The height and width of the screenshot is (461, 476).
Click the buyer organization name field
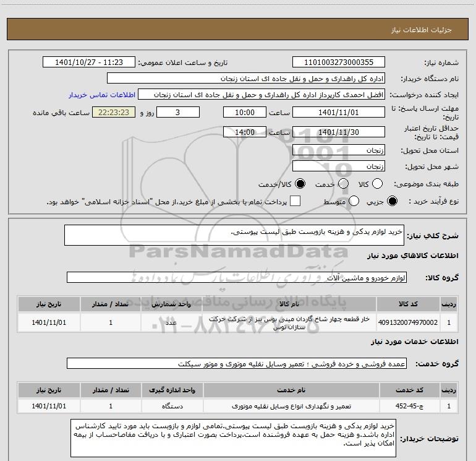click(246, 79)
